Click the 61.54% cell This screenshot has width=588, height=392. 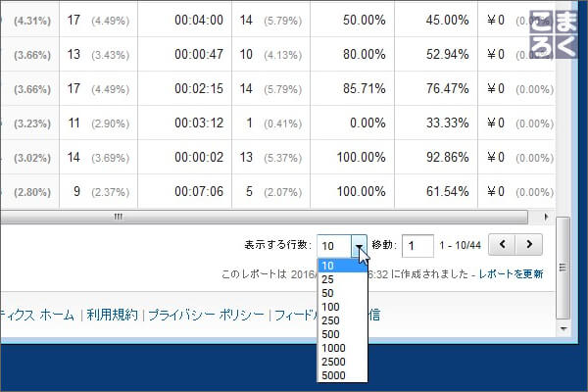pyautogui.click(x=448, y=192)
